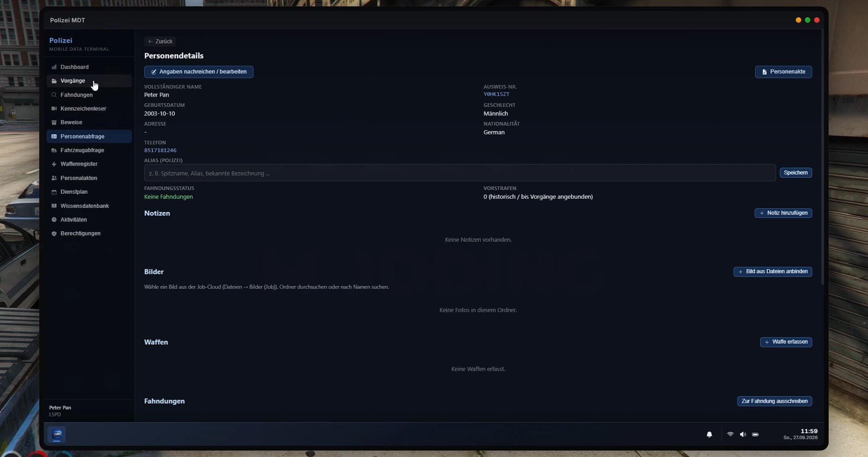Click Zur Fahndung ausschreiben
The width and height of the screenshot is (868, 457).
[775, 401]
